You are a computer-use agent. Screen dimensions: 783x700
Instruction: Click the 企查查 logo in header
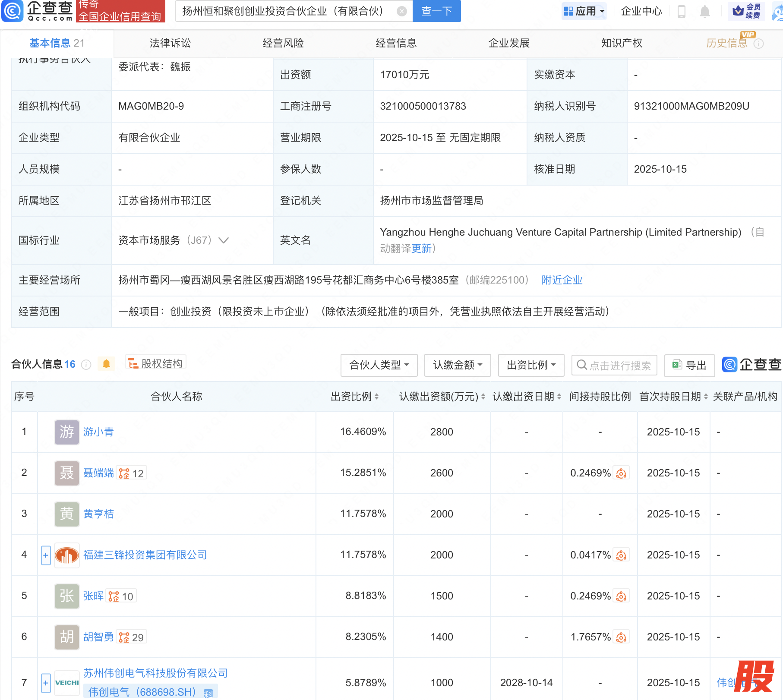click(x=38, y=11)
